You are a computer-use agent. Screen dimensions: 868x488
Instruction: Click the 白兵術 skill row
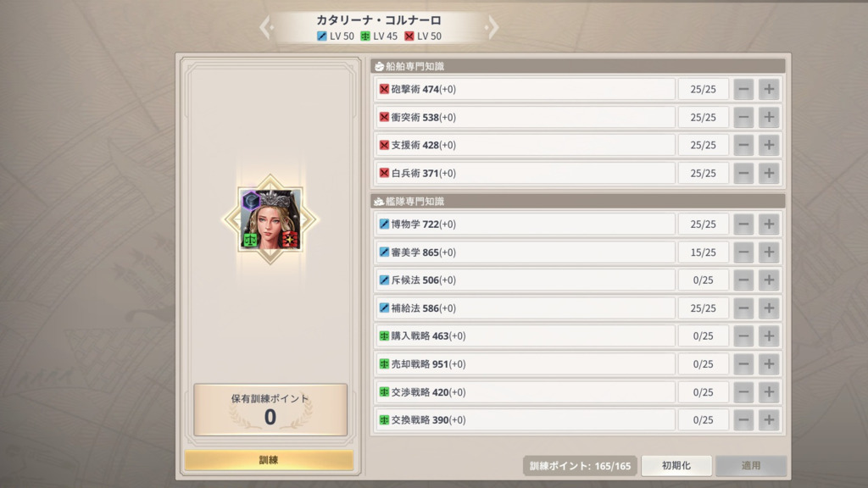(x=525, y=173)
